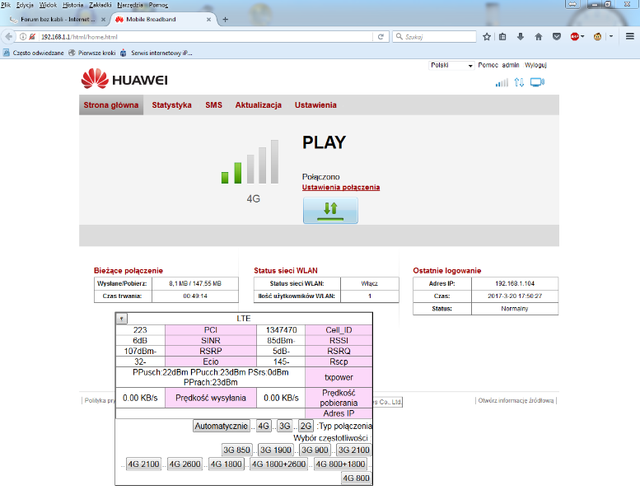Open a new browser tab with plus
640x494 pixels.
click(x=225, y=19)
